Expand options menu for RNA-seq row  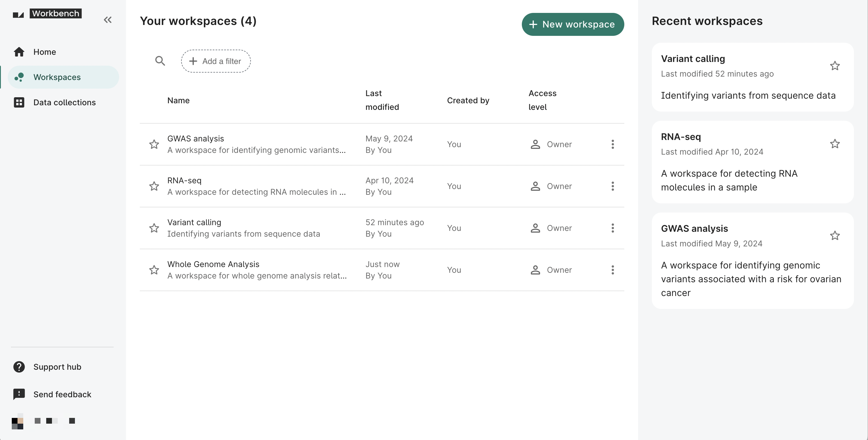click(613, 186)
